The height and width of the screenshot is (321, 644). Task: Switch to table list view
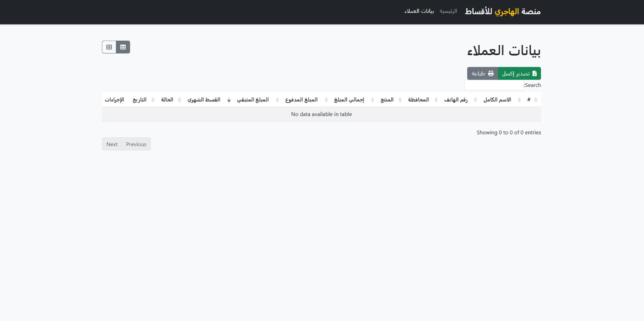[x=123, y=47]
